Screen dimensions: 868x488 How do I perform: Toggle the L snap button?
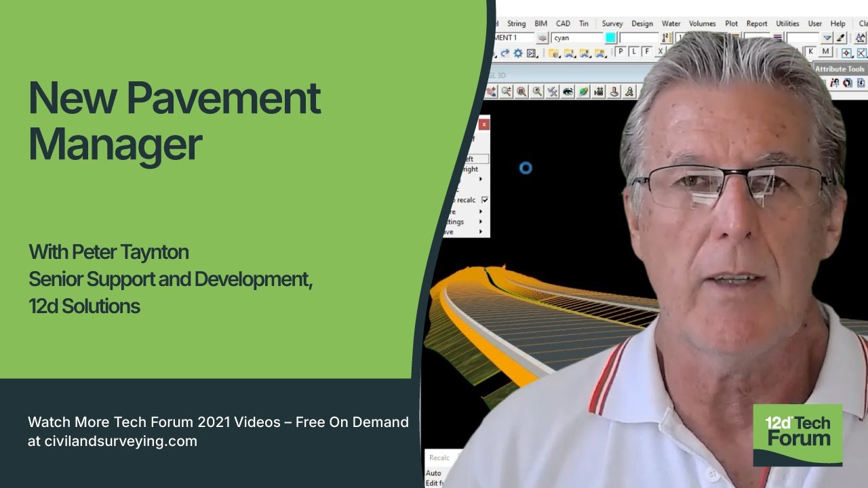(634, 52)
